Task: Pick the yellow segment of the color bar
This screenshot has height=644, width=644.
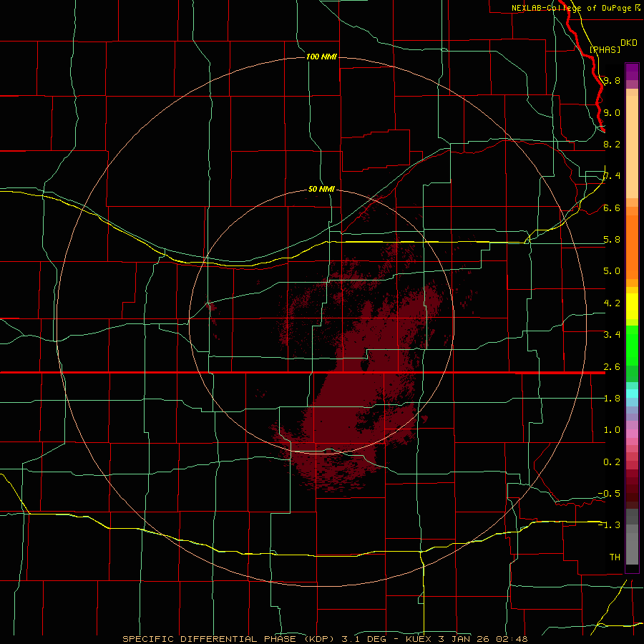Action: pyautogui.click(x=632, y=306)
